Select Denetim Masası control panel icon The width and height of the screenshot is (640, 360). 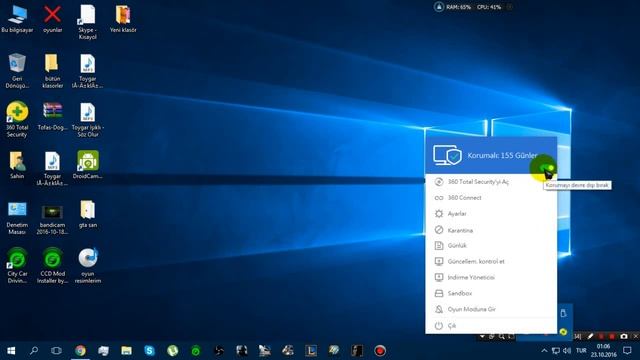(17, 218)
